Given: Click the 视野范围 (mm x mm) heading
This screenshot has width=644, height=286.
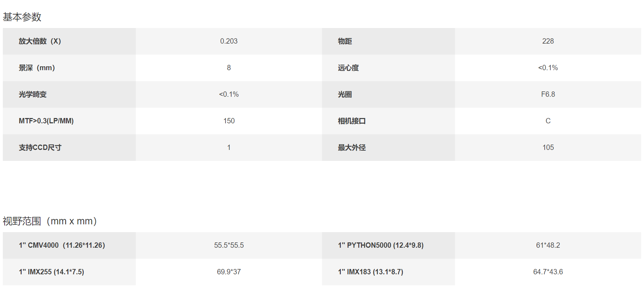Looking at the screenshot, I should click(50, 221).
